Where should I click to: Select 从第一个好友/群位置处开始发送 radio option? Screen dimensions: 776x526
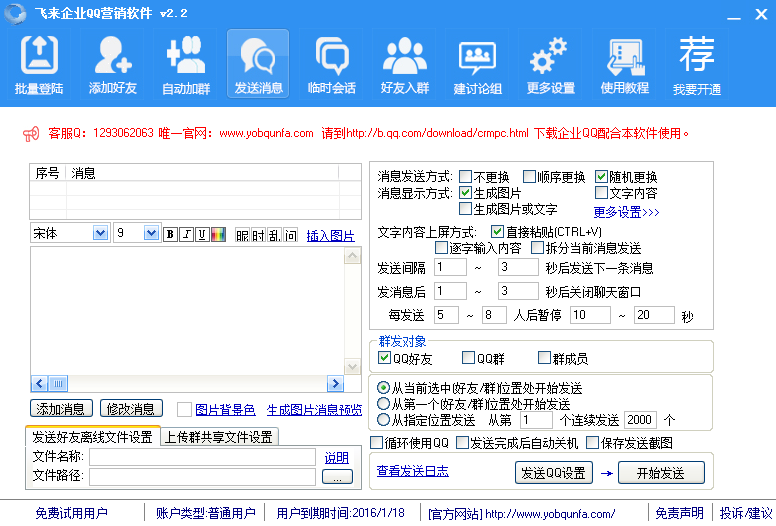(384, 404)
